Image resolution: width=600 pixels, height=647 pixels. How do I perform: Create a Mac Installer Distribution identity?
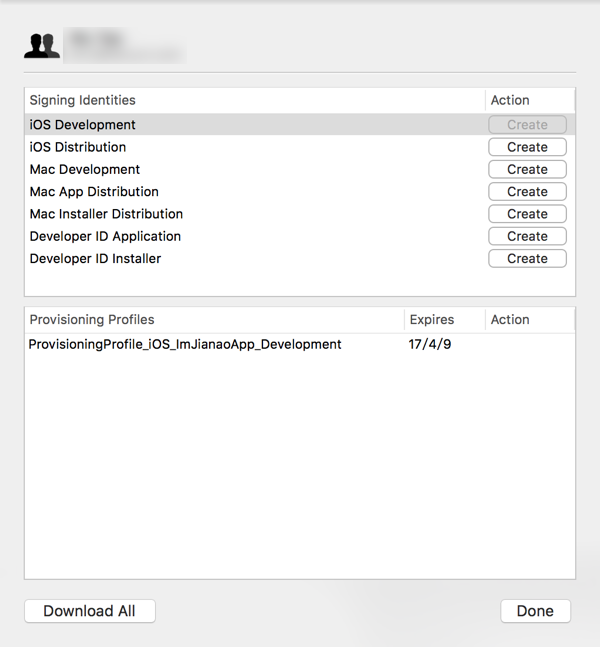[527, 214]
